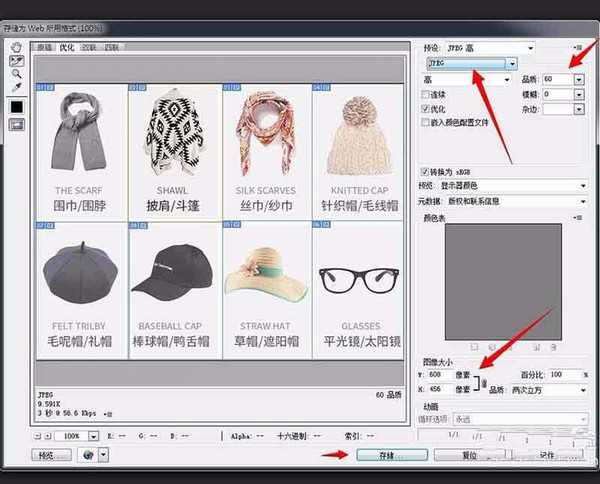The width and height of the screenshot is (600, 484).
Task: Select the Eyedropper tool
Action: point(16,86)
